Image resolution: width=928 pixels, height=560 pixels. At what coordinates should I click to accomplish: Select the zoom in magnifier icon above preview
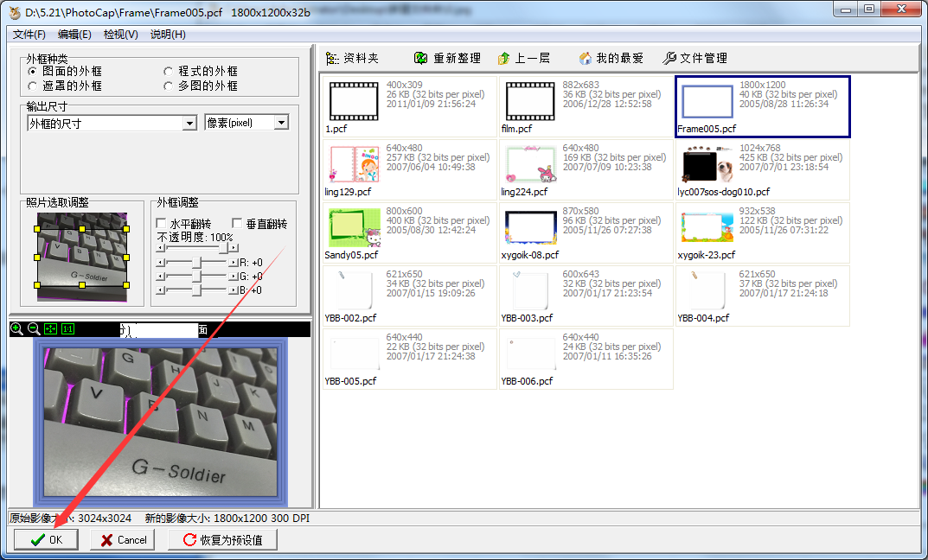16,328
